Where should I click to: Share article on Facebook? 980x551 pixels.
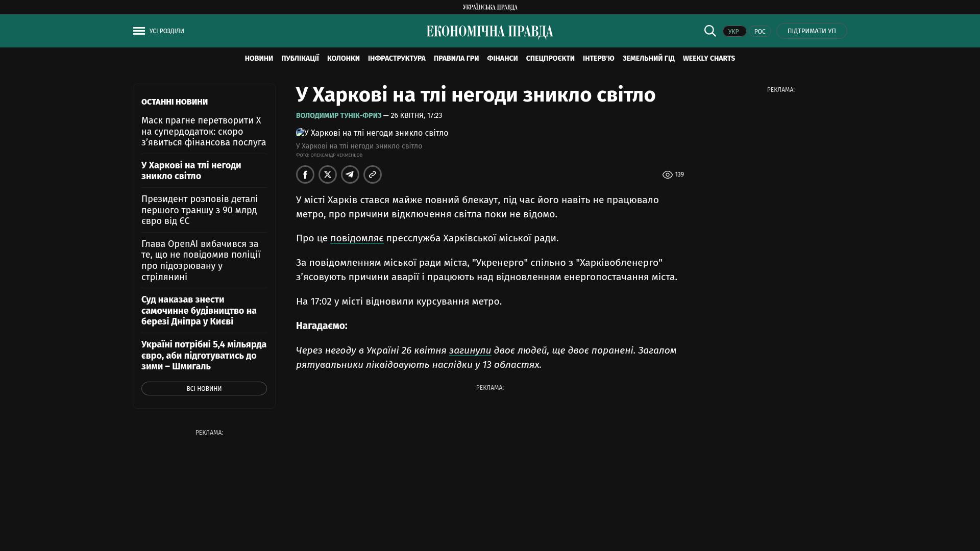(x=305, y=174)
